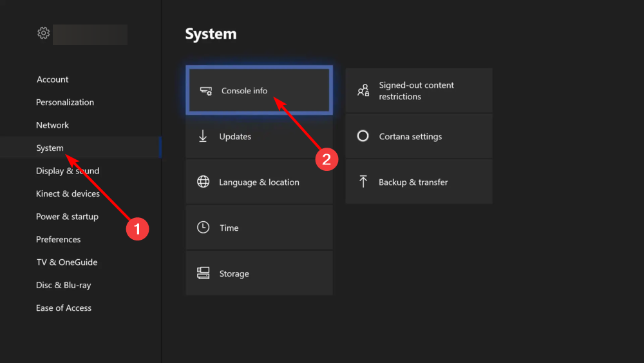Click the Cortana circle icon
The height and width of the screenshot is (363, 644).
[x=363, y=136]
